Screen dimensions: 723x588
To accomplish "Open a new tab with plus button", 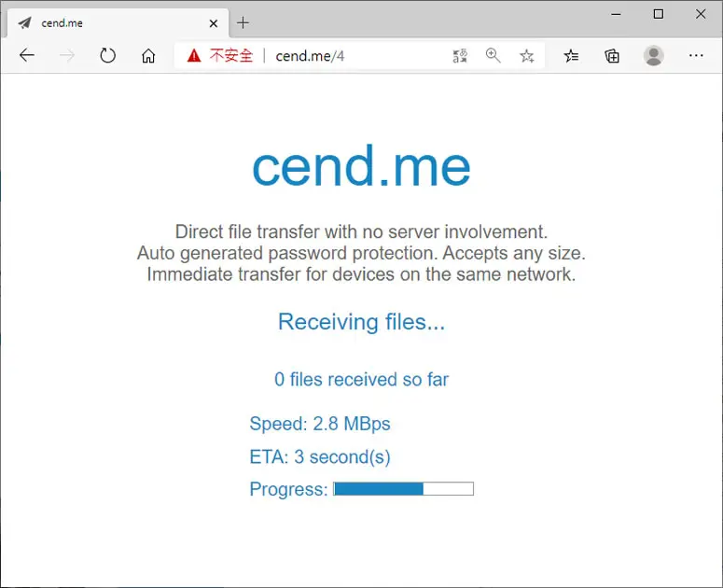I will [x=243, y=22].
